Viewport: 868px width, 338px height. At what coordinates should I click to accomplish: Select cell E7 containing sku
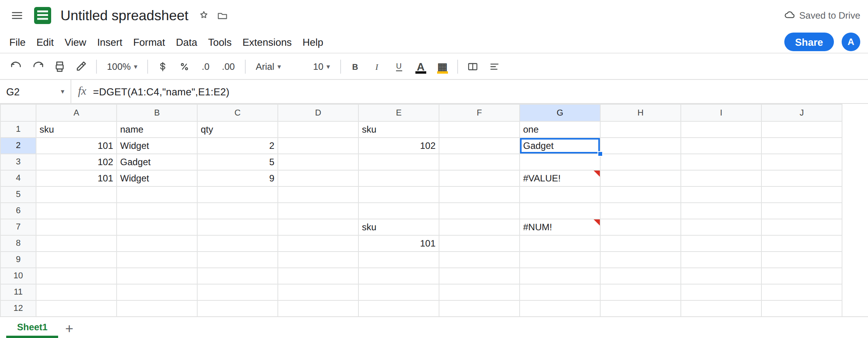[x=399, y=227]
